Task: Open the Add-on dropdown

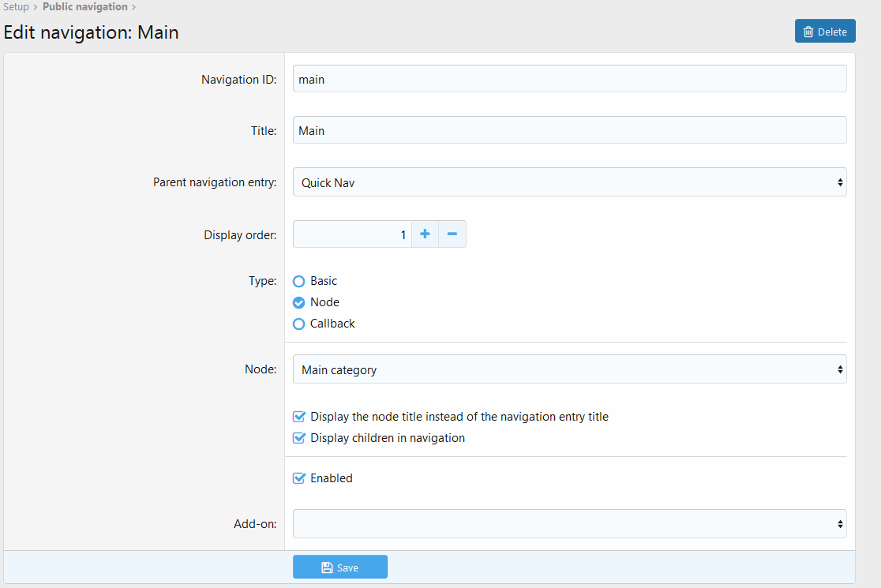Action: click(x=570, y=524)
